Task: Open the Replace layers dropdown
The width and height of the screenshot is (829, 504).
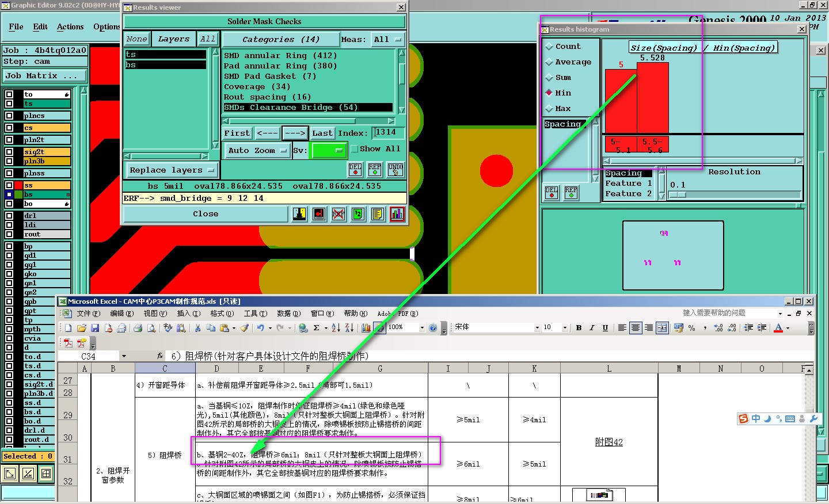Action: coord(172,170)
